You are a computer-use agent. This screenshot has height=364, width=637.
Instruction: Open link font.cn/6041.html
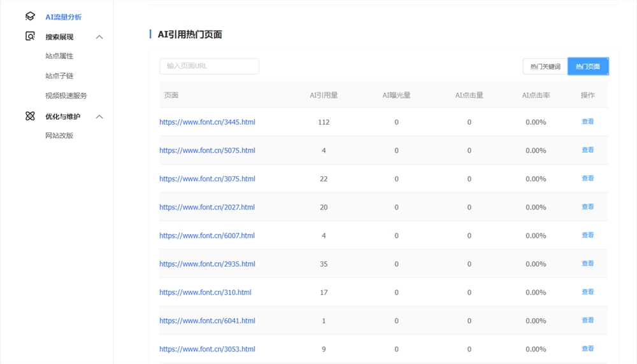207,321
